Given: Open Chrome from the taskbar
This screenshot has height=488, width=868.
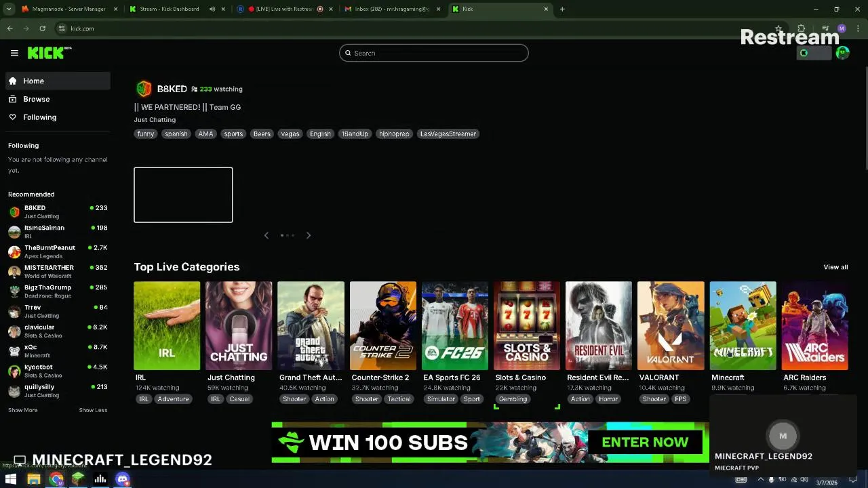Looking at the screenshot, I should pos(56,480).
